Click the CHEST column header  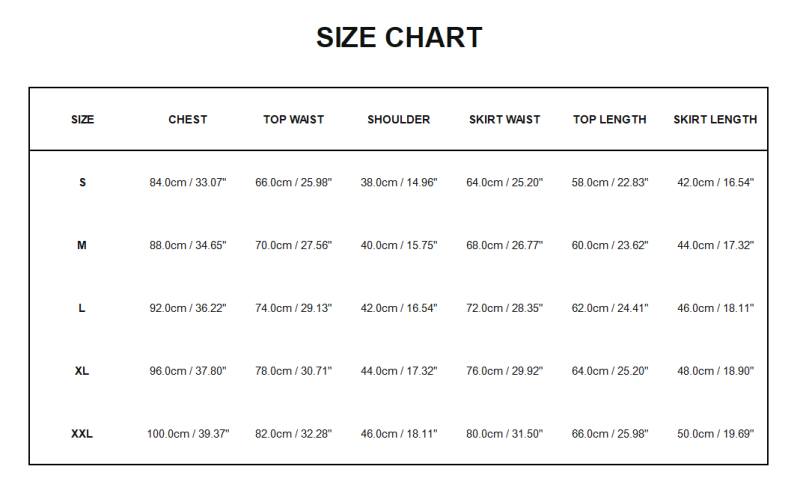point(188,120)
